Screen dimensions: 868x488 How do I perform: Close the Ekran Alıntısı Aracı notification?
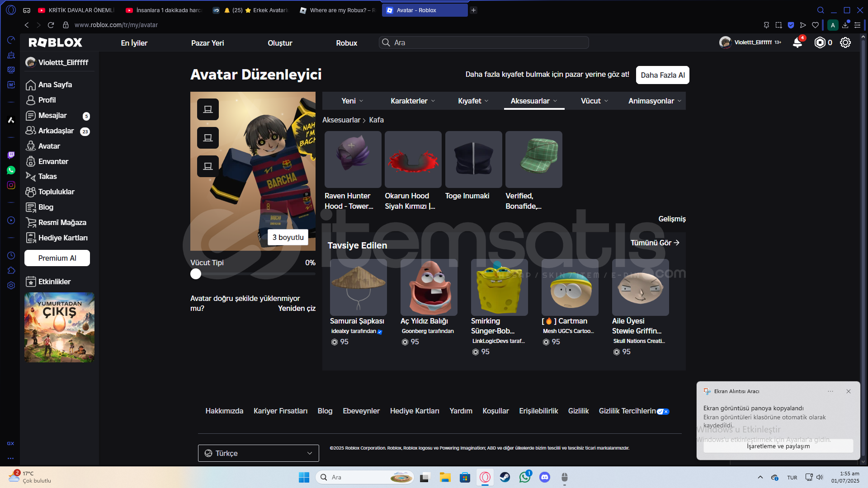[x=849, y=391]
